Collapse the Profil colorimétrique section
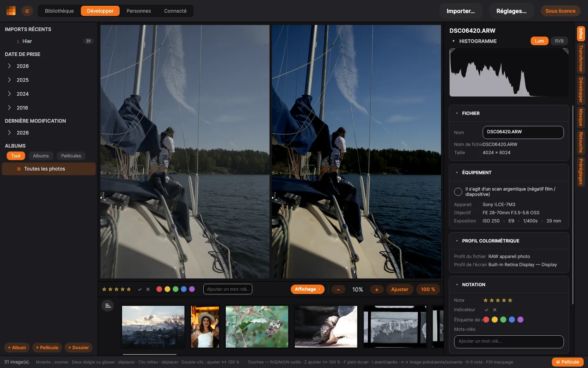Viewport: 588px width, 368px height. (x=457, y=241)
